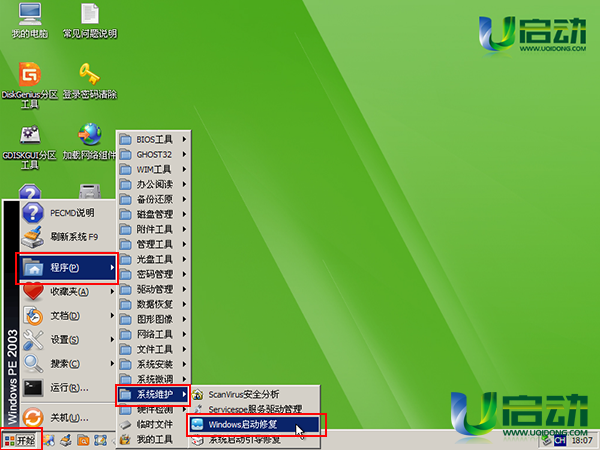Screen dimensions: 600x450
Task: Click the orange power 关机 icon
Action: click(33, 417)
